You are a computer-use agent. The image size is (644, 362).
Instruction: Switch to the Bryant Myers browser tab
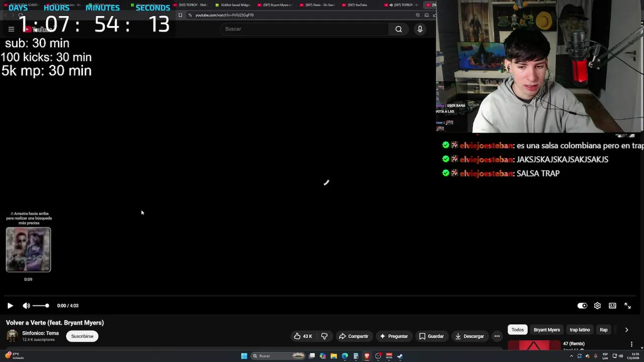[x=274, y=5]
